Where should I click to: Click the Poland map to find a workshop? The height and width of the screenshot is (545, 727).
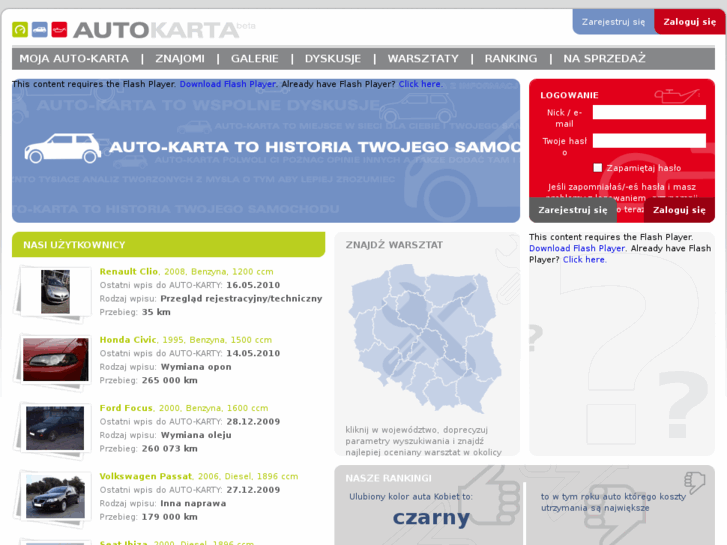[425, 339]
